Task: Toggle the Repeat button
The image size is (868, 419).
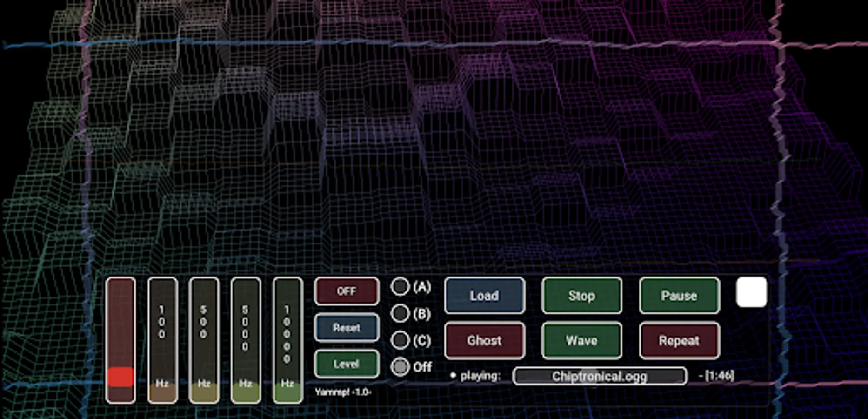Action: tap(679, 340)
